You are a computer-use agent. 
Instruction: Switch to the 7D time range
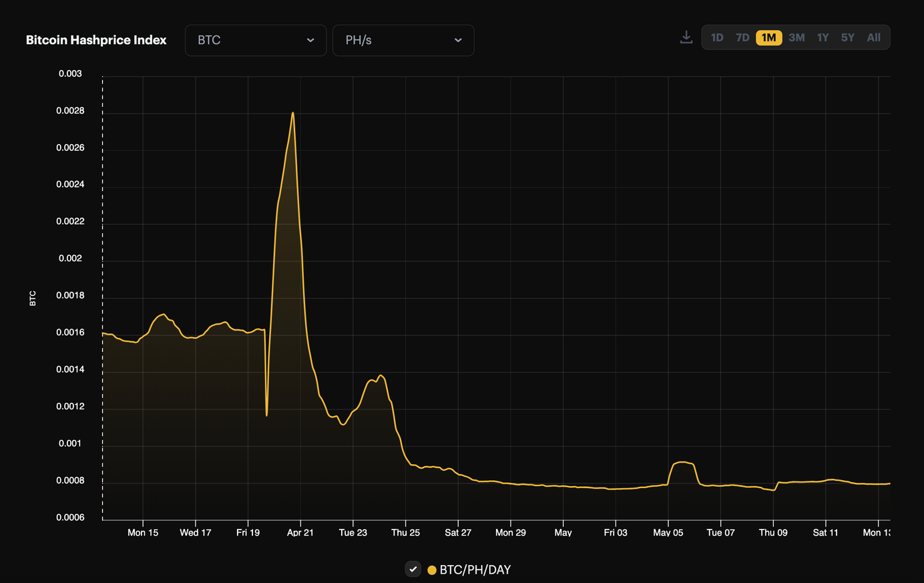click(742, 37)
